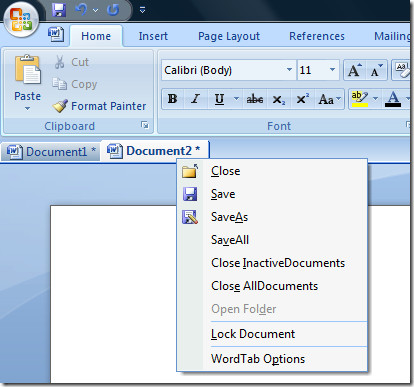Click the folder icon next to Close
The image size is (414, 387).
(x=190, y=171)
